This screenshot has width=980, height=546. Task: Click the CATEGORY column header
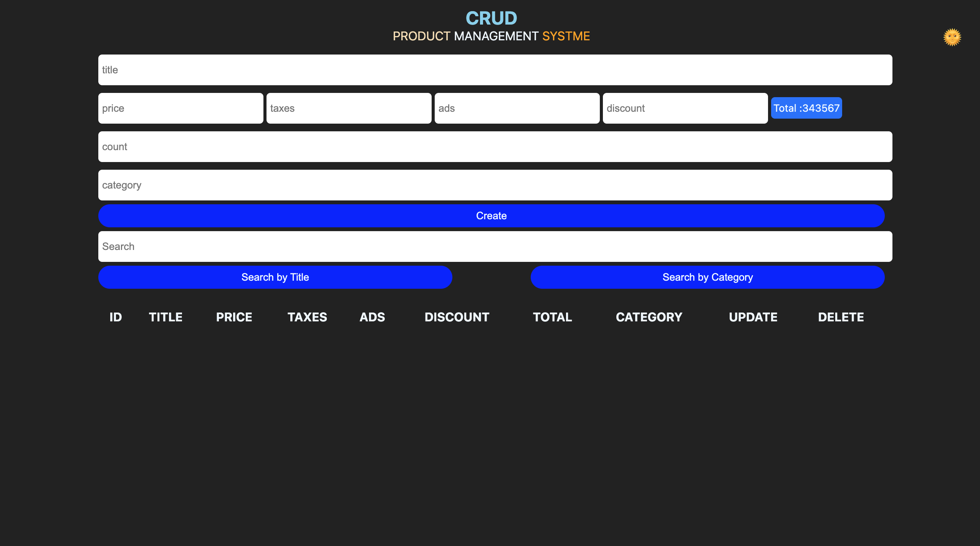pos(649,317)
